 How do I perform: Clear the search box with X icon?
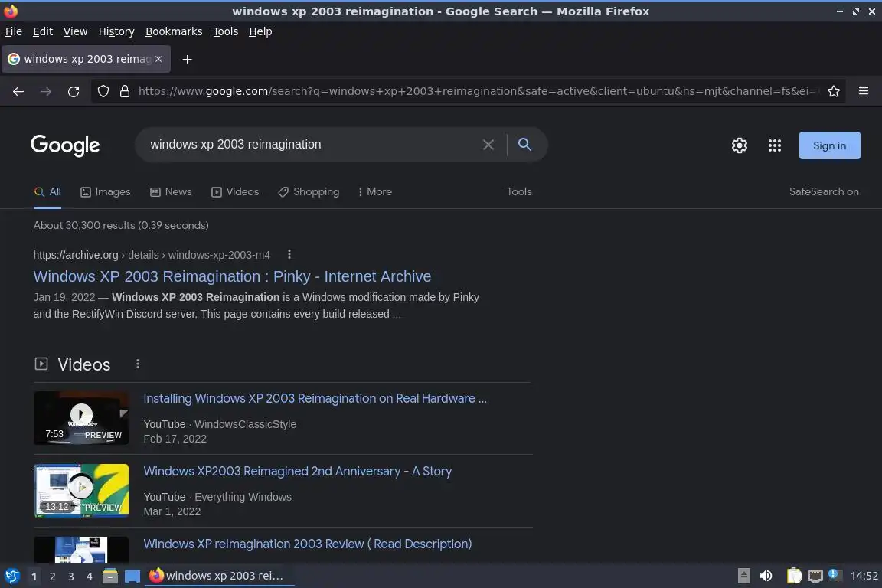click(x=488, y=145)
